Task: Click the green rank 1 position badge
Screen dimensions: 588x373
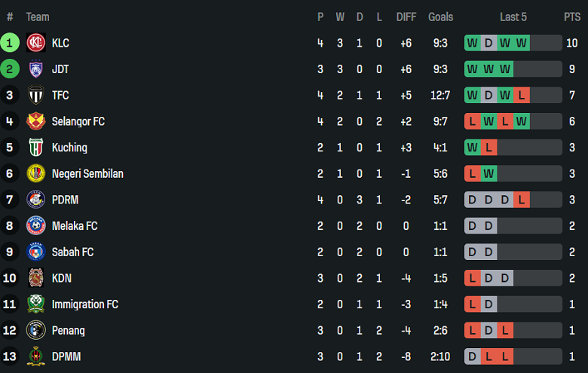Action: click(10, 43)
